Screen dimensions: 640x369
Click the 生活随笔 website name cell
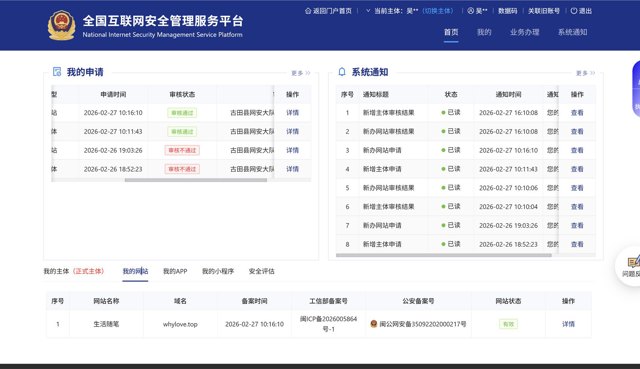coord(106,324)
